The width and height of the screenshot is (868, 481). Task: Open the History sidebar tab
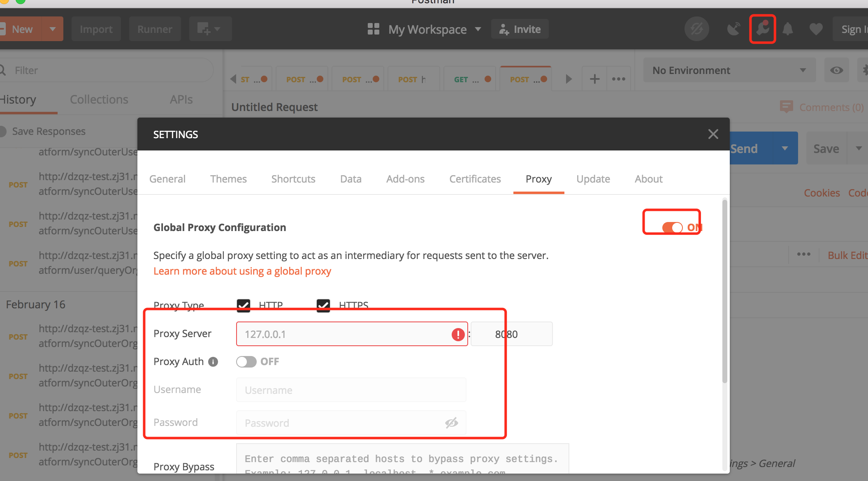click(x=18, y=99)
